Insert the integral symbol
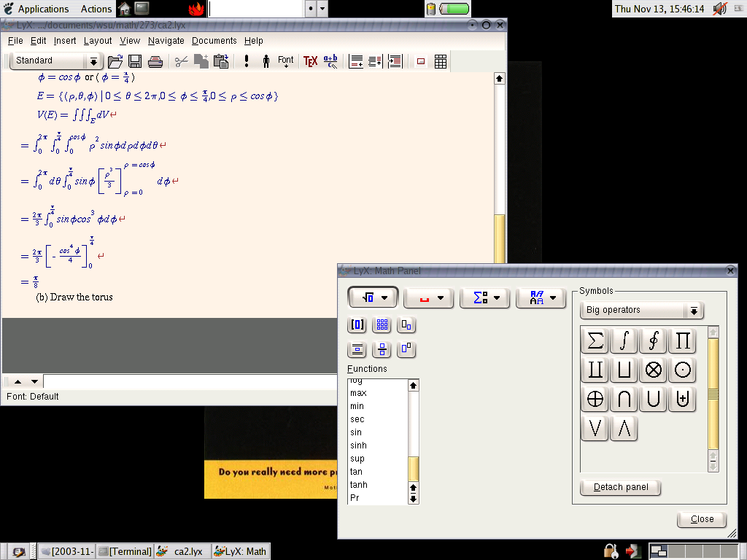 pyautogui.click(x=624, y=341)
